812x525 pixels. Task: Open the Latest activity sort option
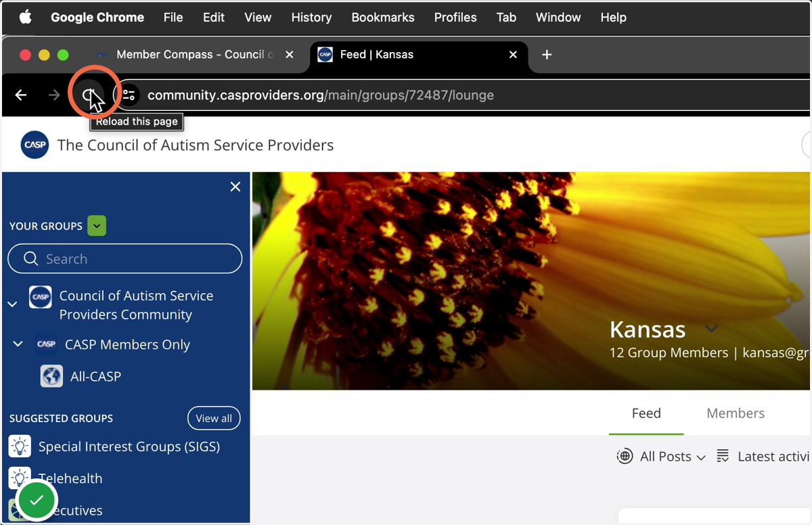coord(764,457)
